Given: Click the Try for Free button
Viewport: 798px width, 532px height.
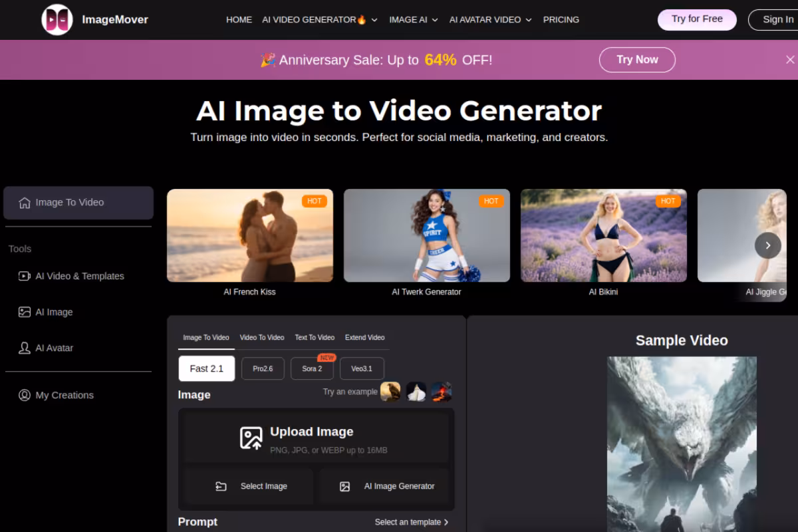Looking at the screenshot, I should [x=697, y=19].
